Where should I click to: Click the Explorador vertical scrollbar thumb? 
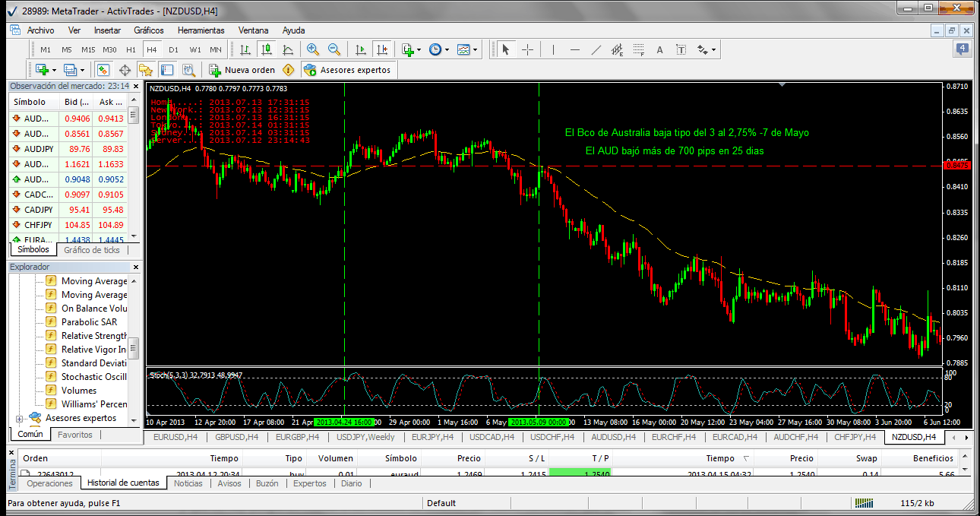(134, 349)
